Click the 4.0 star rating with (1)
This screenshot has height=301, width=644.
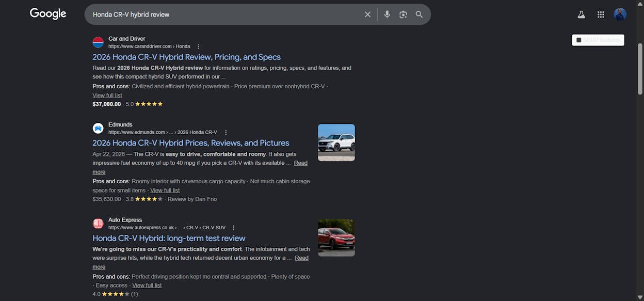tap(115, 294)
